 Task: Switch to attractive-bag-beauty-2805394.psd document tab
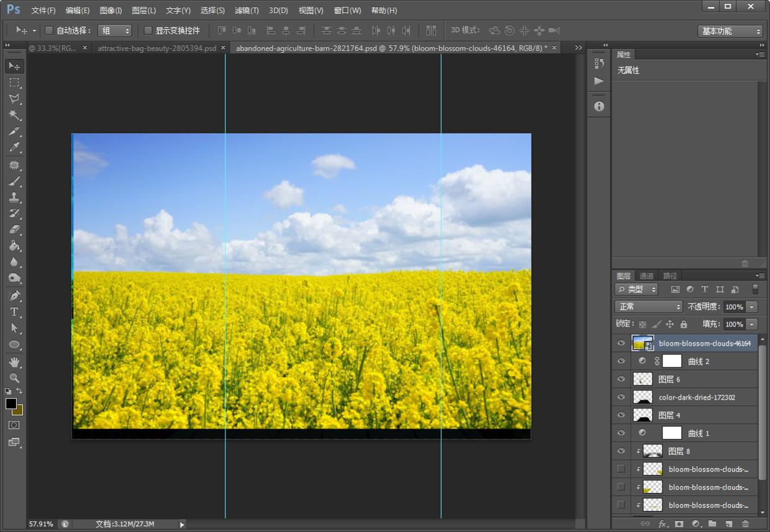click(x=157, y=48)
